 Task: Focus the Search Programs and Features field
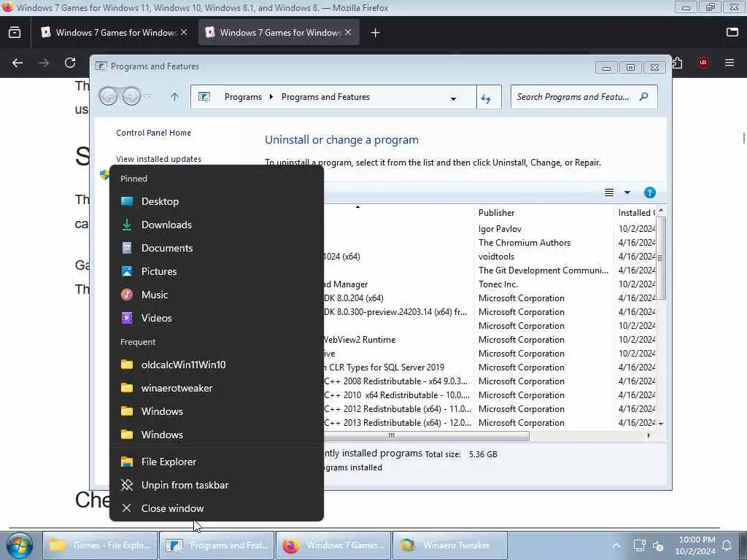tap(584, 97)
